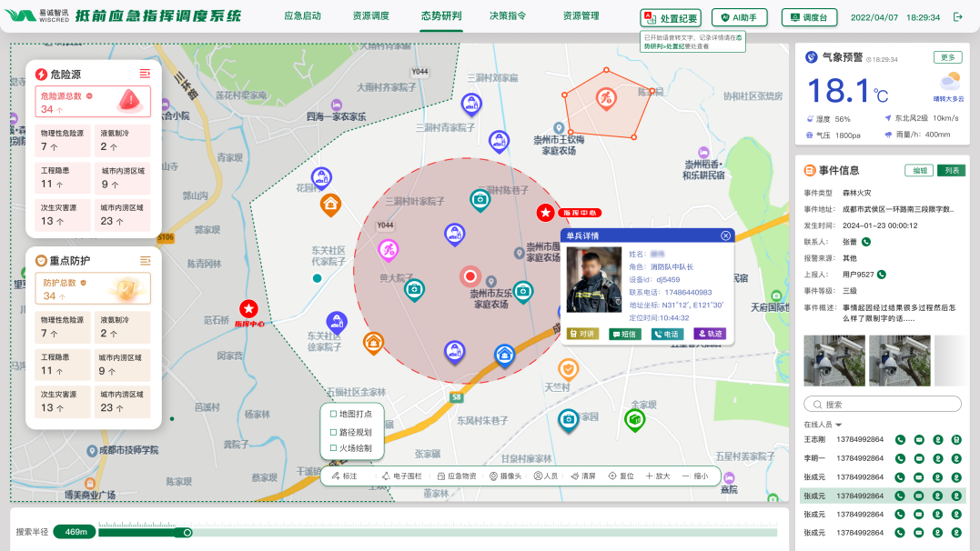Click the walkie-talkie icon in 王志刚 row
Screen dimensions: 980x551
[956, 440]
